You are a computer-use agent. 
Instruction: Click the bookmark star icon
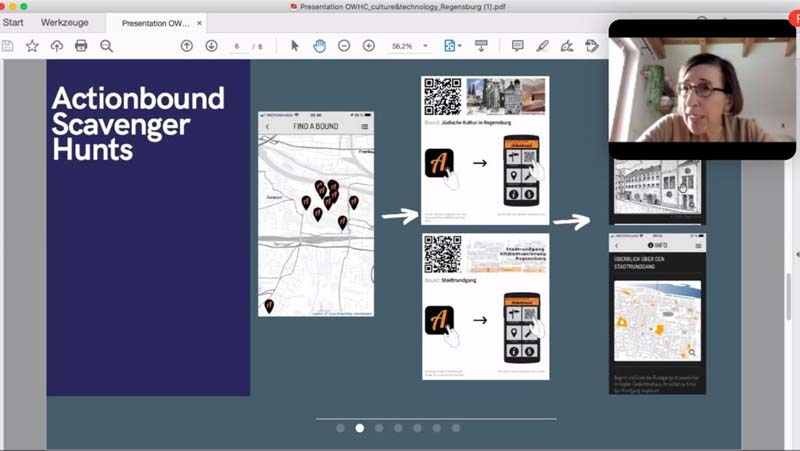[x=32, y=46]
